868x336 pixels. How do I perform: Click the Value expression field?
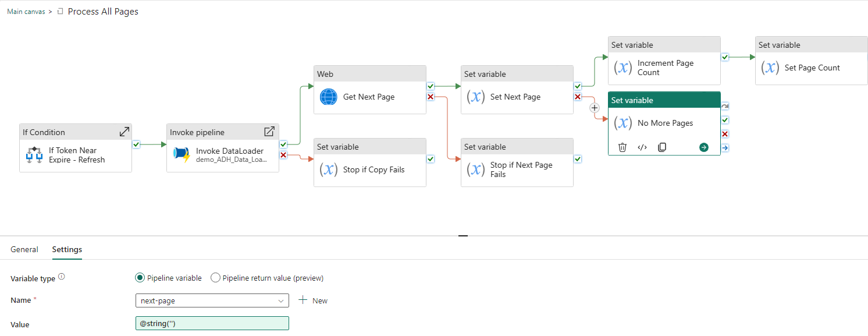212,323
